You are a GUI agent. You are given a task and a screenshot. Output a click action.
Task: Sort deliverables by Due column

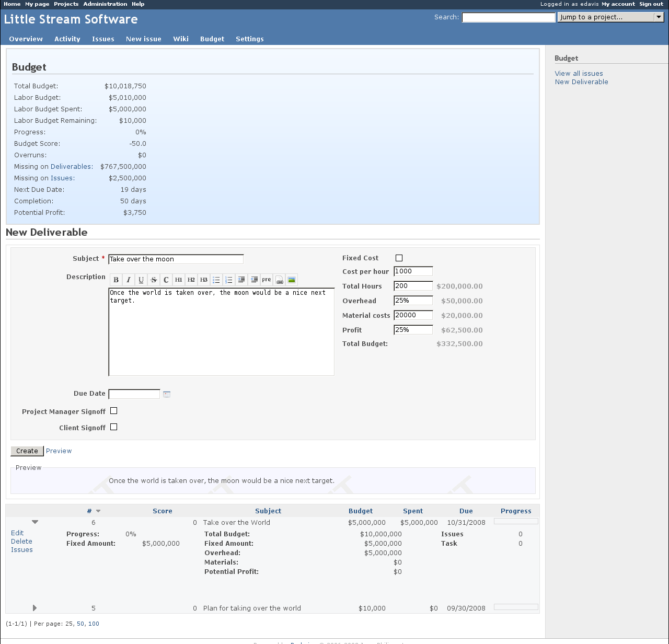click(x=466, y=511)
